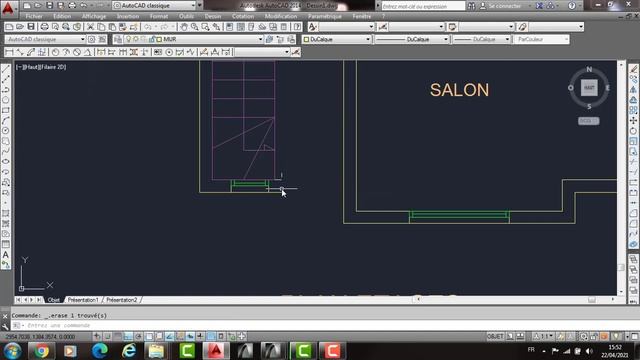Open the Modification menu
Screen dimensions: 640x360
281,16
